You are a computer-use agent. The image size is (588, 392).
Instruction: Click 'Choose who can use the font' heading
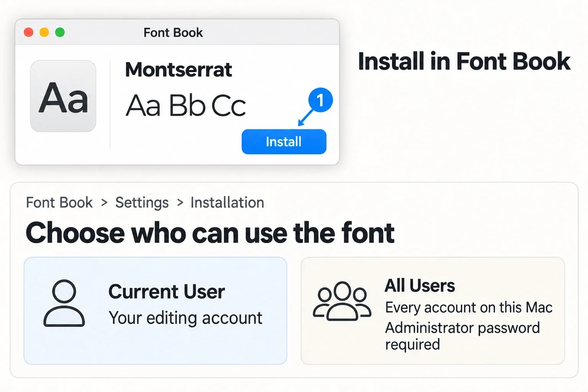tap(210, 233)
